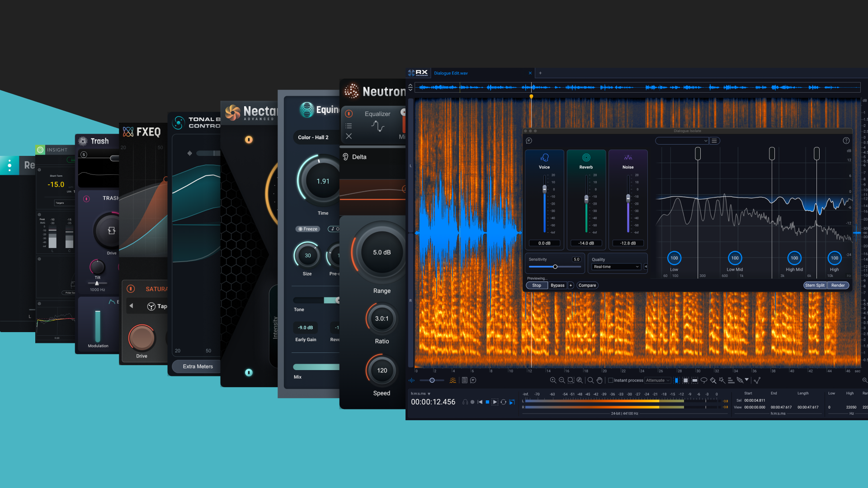
Task: Open the Attenuate instant process dropdown
Action: [658, 380]
